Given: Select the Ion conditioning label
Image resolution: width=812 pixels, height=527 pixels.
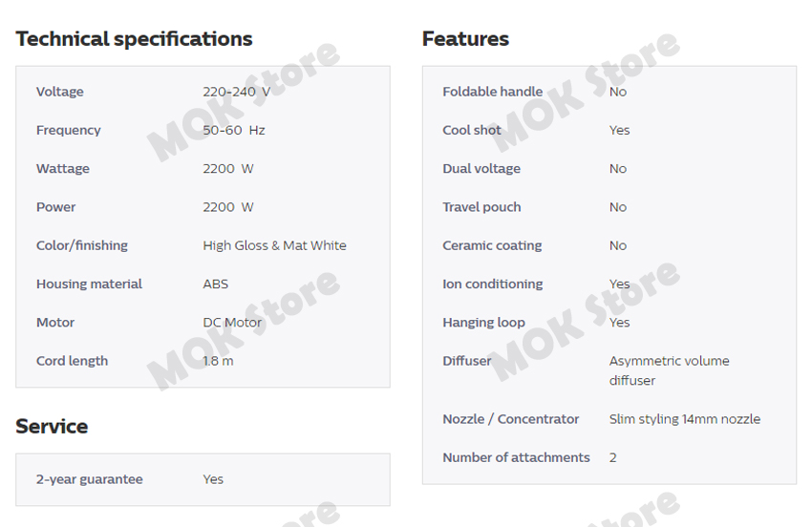Looking at the screenshot, I should click(x=492, y=284).
